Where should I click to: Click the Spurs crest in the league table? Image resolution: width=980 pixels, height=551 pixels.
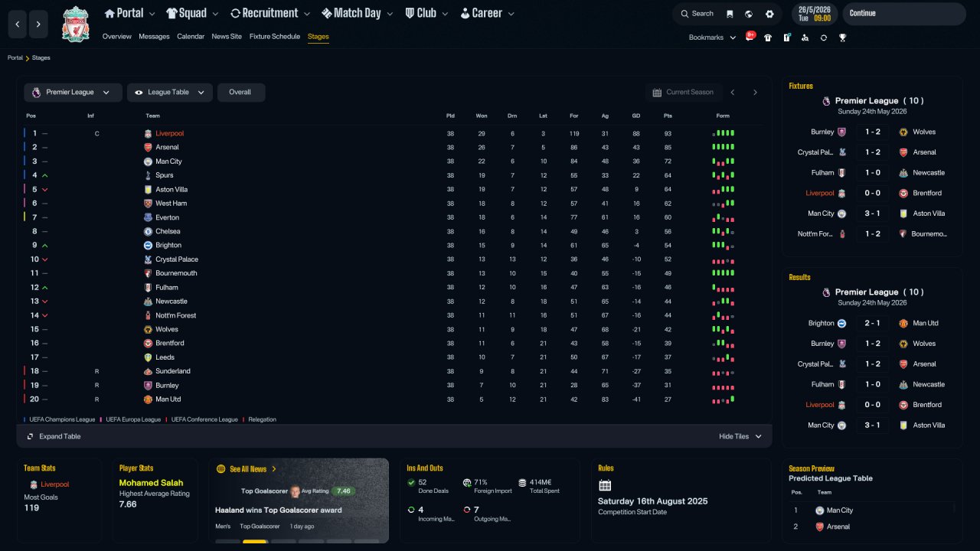(x=149, y=175)
